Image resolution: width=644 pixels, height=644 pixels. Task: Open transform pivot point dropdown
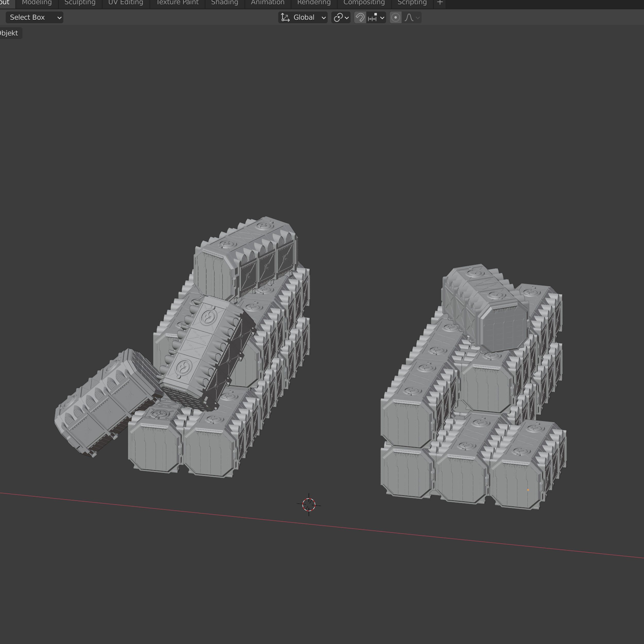point(347,17)
